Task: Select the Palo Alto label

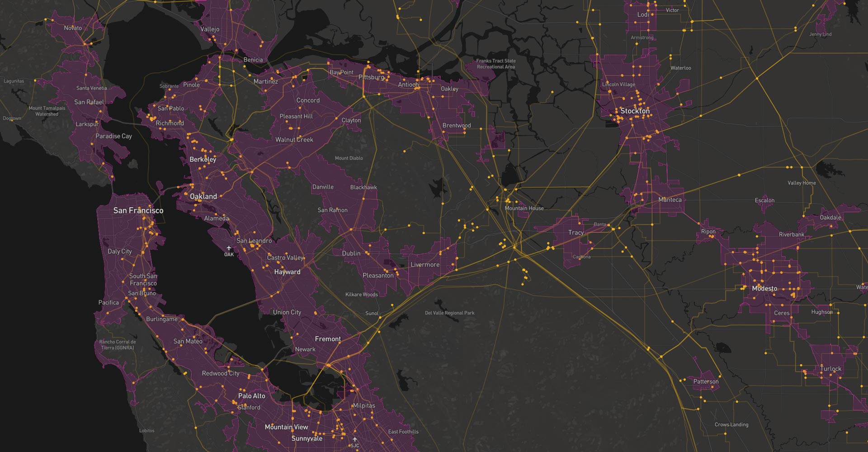Action: (251, 396)
